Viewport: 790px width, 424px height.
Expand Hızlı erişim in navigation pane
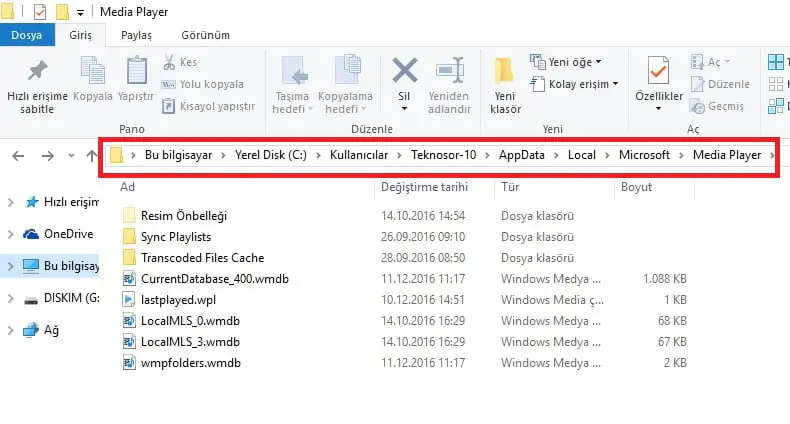point(10,202)
